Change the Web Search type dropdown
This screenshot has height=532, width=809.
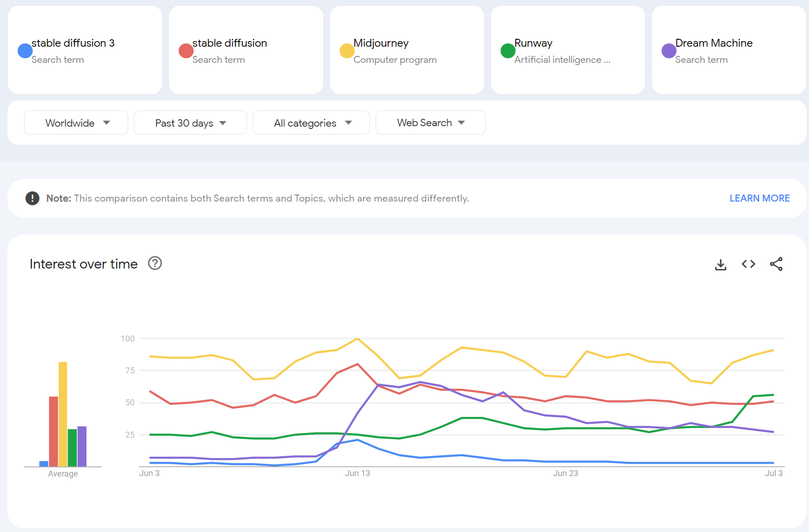pyautogui.click(x=430, y=123)
